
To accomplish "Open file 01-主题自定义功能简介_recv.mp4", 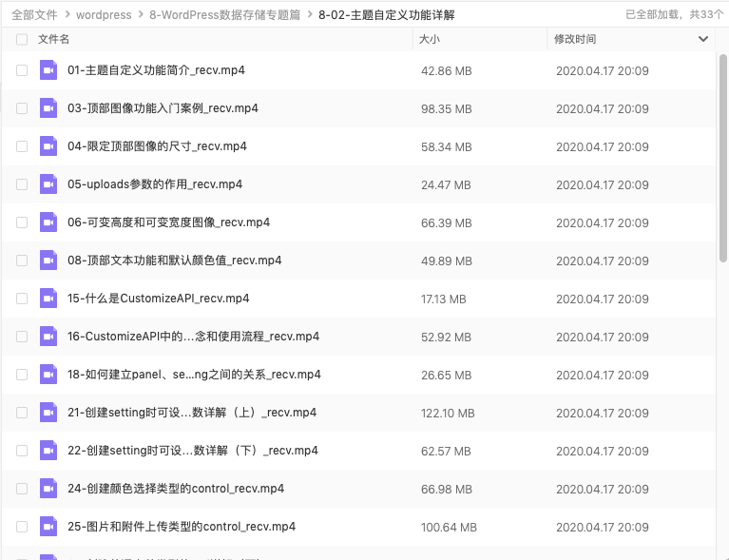I will (156, 70).
